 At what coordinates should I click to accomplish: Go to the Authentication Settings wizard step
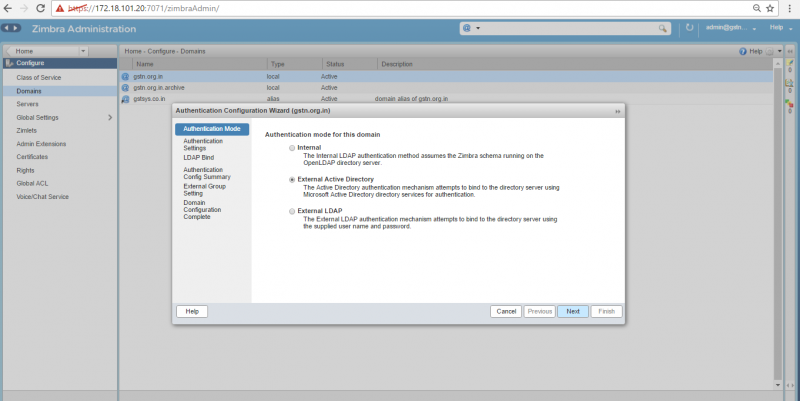(x=203, y=144)
